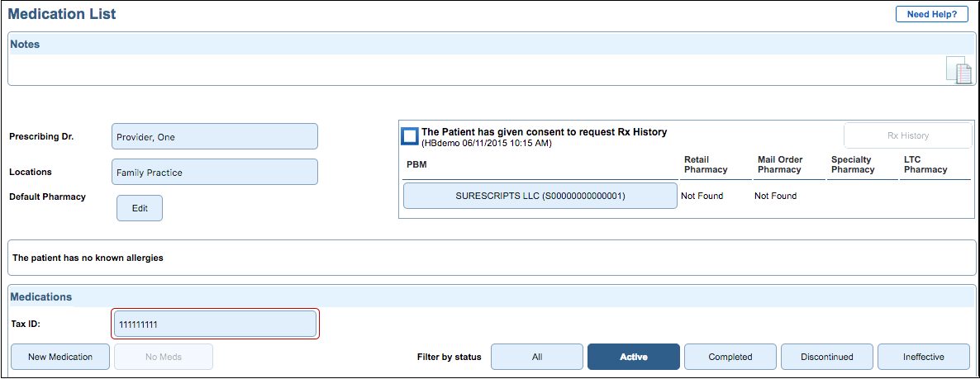Filter by Completed status
This screenshot has width=980, height=379.
[x=730, y=357]
